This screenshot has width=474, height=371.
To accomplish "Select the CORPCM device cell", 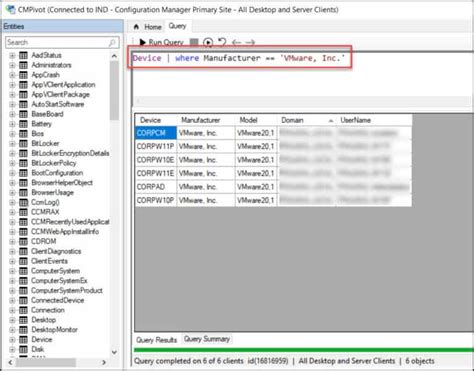I will [156, 133].
